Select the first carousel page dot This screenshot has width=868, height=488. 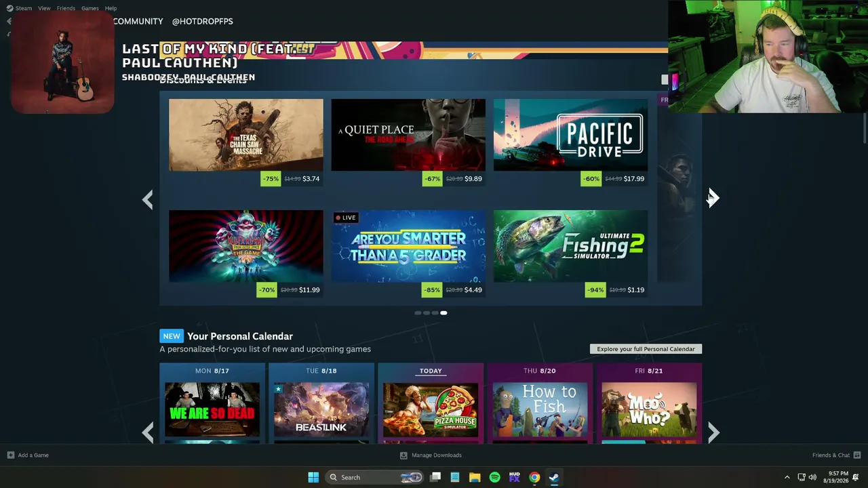(x=417, y=313)
